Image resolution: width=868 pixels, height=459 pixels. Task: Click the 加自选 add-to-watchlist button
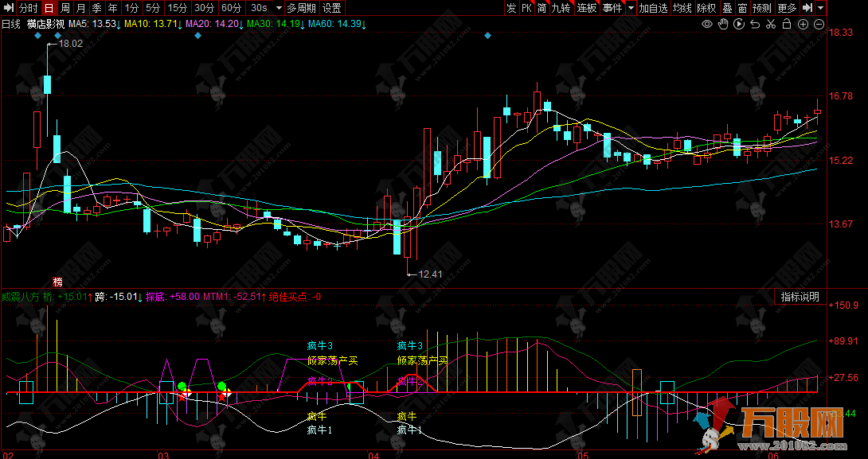point(653,8)
